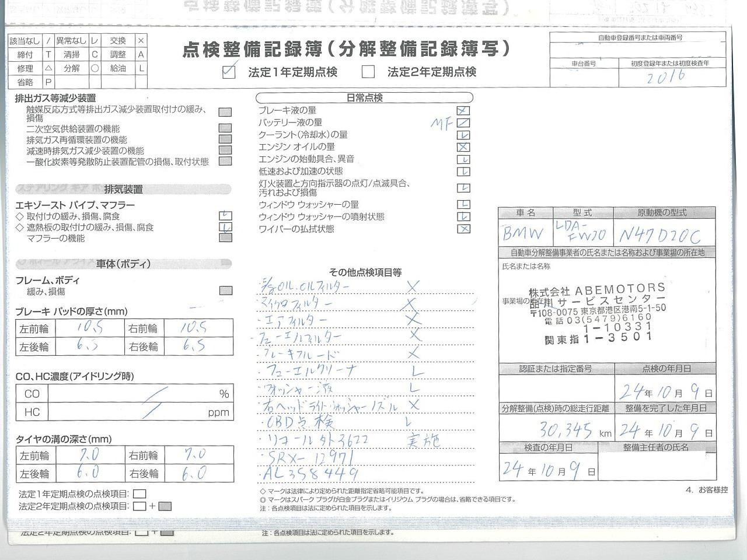
Task: Mark the エンジン オイルの量 check box
Action: [463, 148]
